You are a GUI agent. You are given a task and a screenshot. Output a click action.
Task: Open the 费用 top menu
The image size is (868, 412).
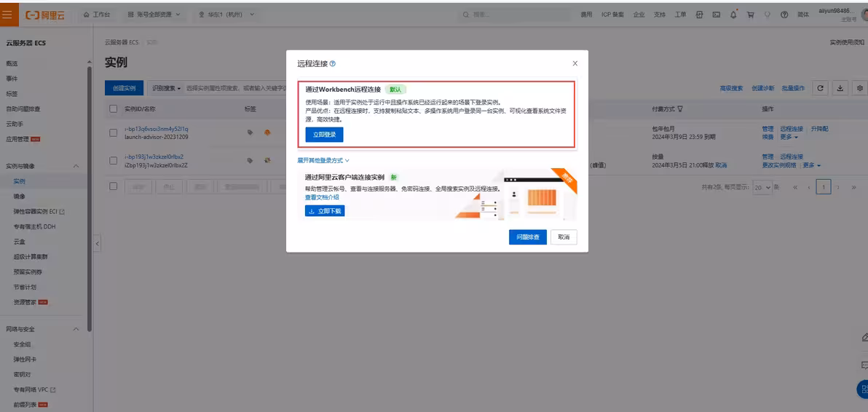(x=586, y=15)
